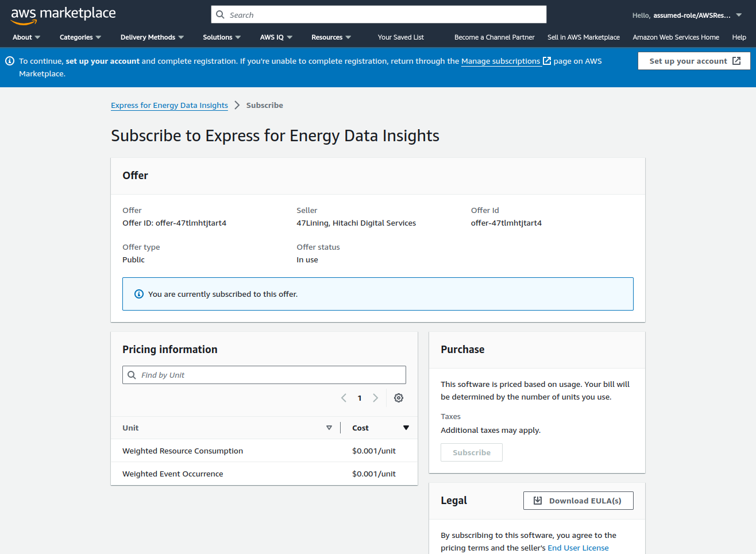Click 'You are currently subscribed' notice text

pos(223,294)
